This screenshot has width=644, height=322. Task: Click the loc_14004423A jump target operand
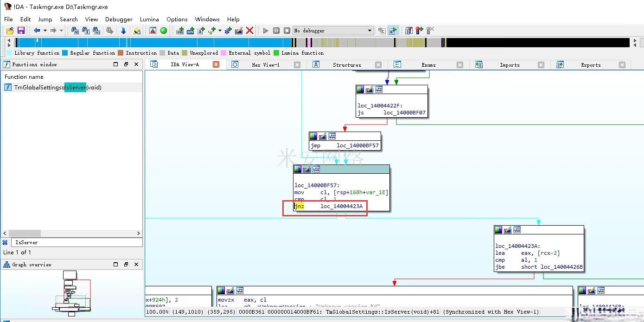(x=342, y=206)
